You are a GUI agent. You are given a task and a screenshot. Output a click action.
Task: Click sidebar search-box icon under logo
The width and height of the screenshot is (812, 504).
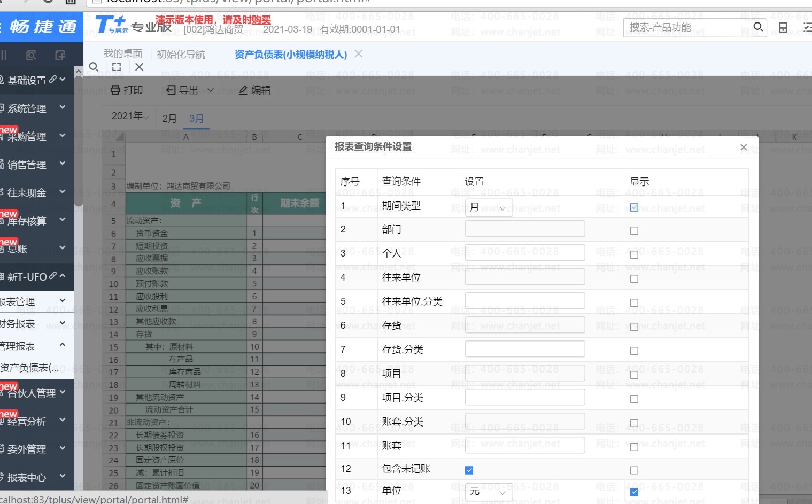[31, 55]
